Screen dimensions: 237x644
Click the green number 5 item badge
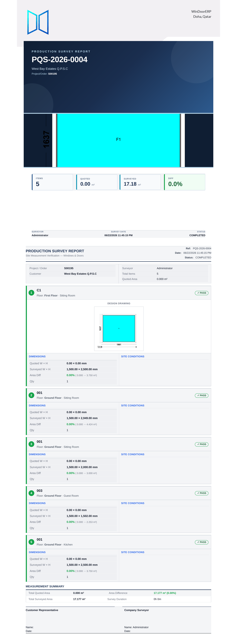[x=31, y=542]
